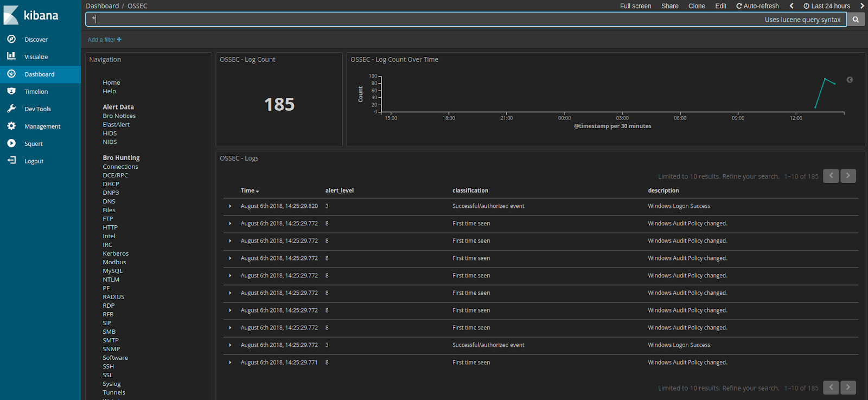868x400 pixels.
Task: Open MySQL link
Action: coord(112,271)
